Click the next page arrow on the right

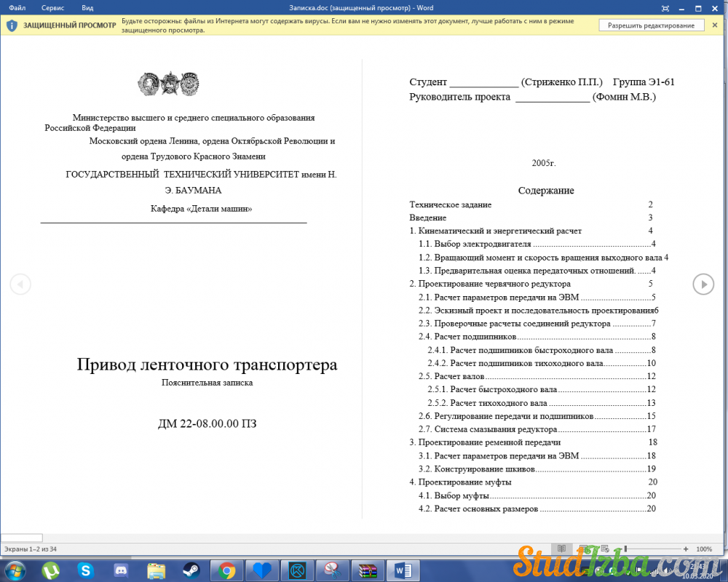pos(703,284)
